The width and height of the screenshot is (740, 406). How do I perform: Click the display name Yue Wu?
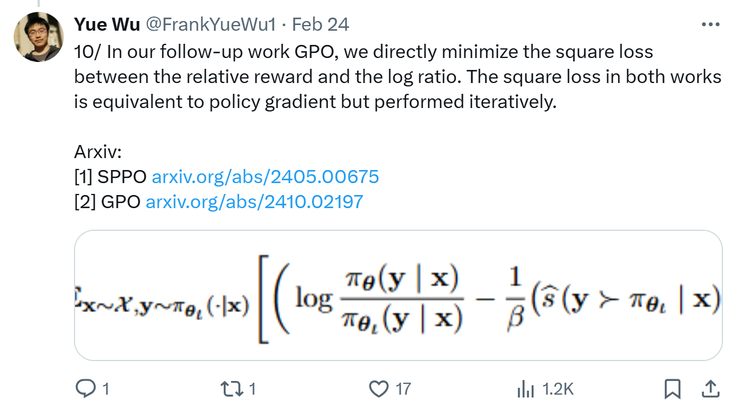[x=107, y=23]
